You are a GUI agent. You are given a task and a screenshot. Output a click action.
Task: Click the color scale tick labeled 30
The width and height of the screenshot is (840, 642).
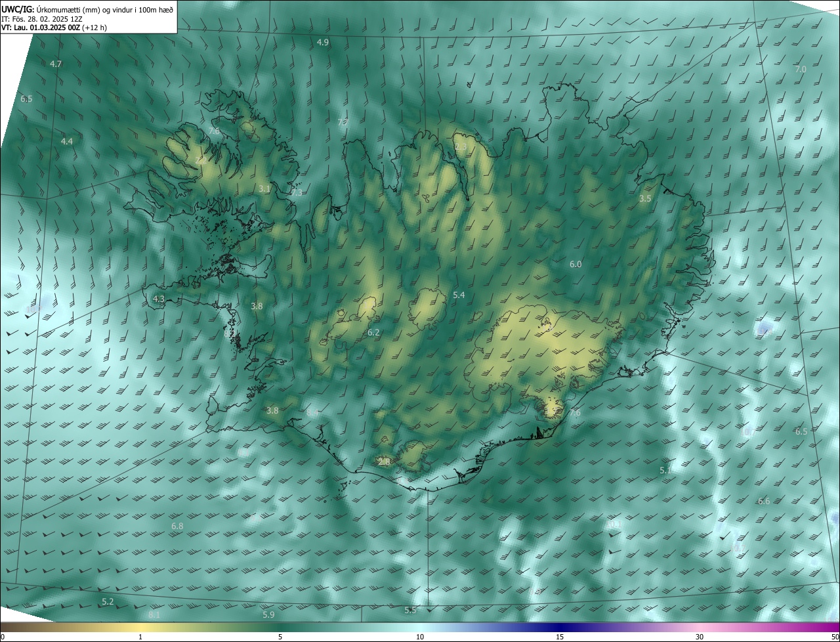[x=700, y=637]
